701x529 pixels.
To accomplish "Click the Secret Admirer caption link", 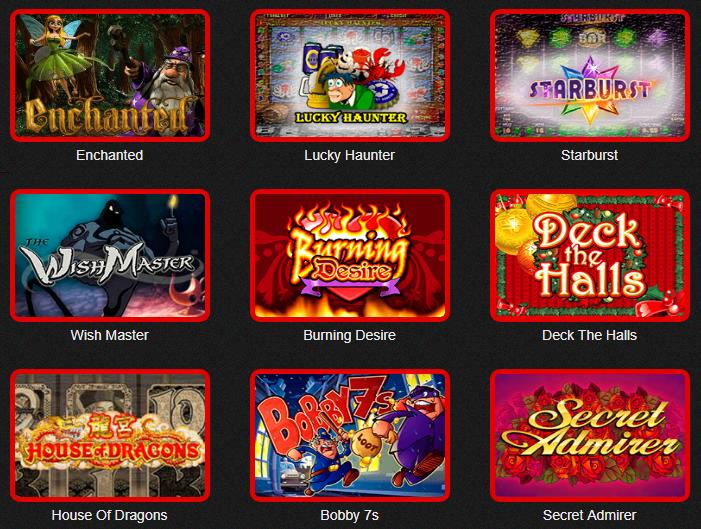I will (x=589, y=515).
